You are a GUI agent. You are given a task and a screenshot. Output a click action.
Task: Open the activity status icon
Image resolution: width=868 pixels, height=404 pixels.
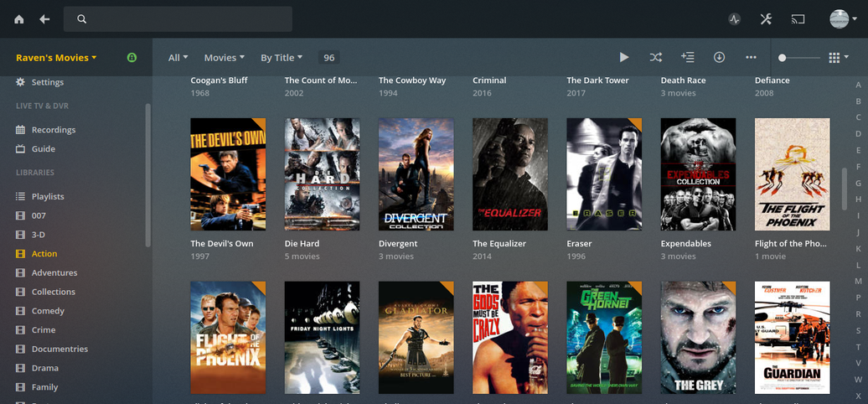[x=735, y=19]
